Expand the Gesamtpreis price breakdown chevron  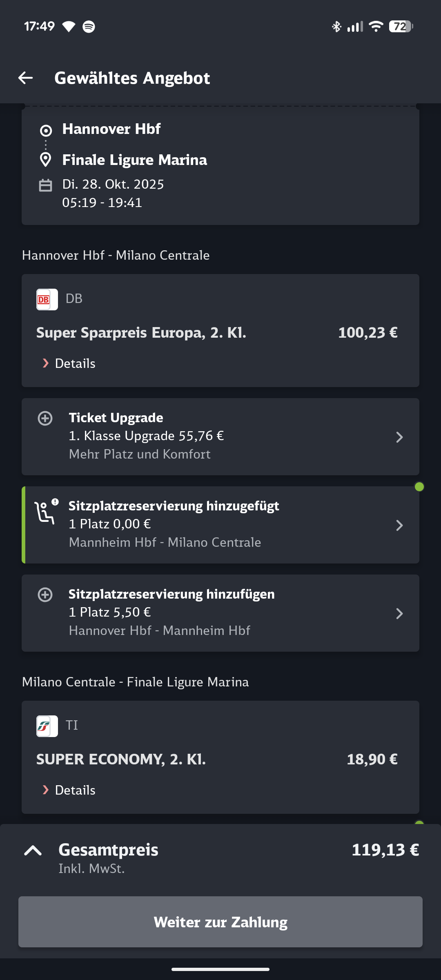[33, 851]
